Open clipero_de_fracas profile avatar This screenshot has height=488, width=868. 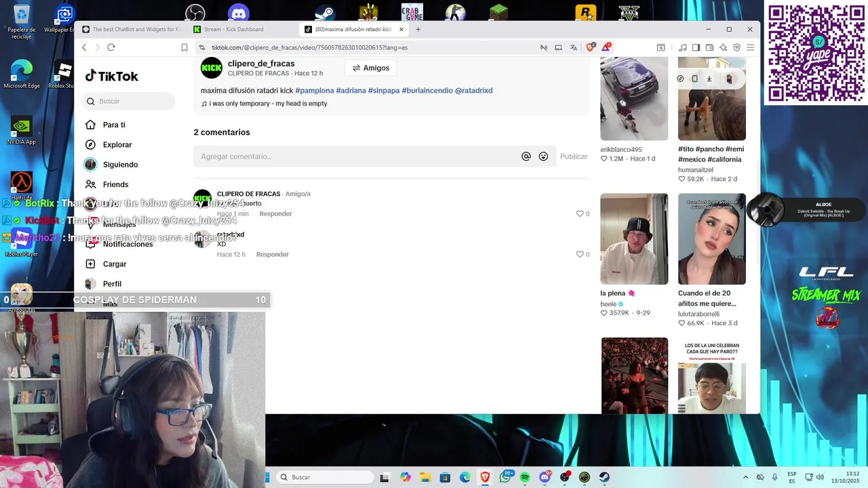212,68
